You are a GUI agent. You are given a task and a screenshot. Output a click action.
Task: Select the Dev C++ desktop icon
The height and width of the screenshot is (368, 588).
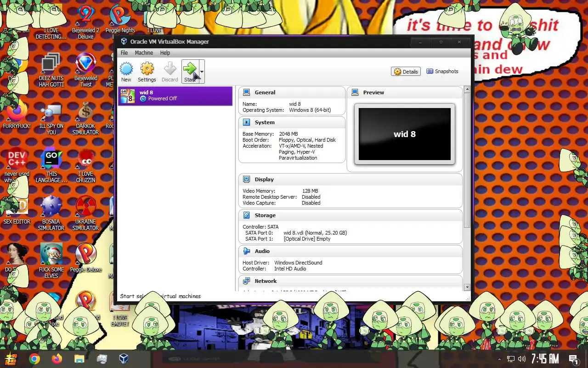(x=17, y=166)
